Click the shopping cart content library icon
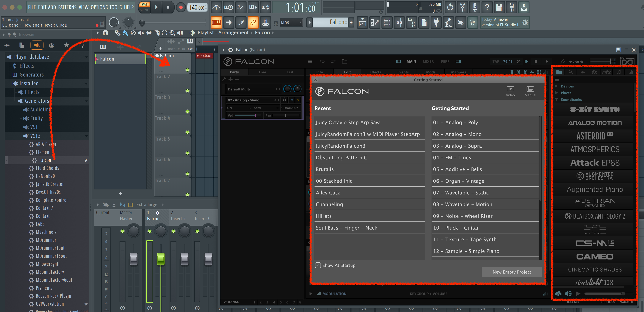Image resolution: width=644 pixels, height=312 pixels. pyautogui.click(x=473, y=23)
